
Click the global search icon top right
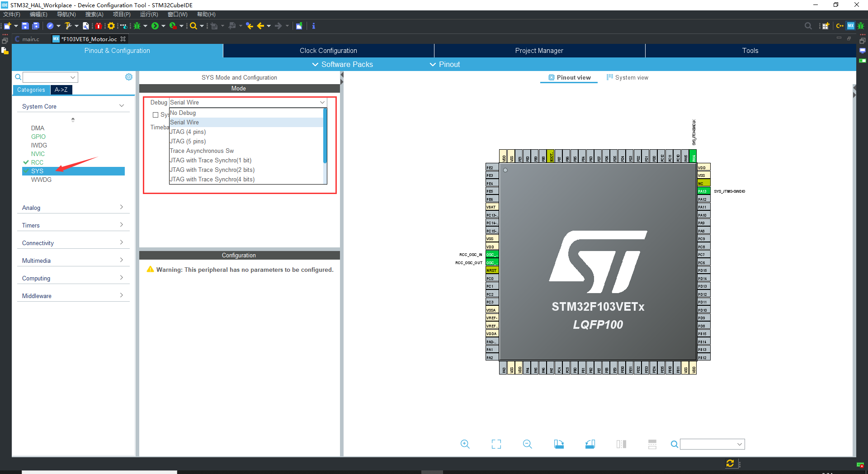(808, 26)
